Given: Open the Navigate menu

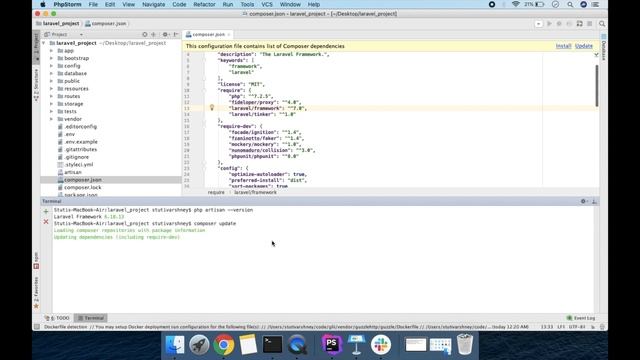Looking at the screenshot, I should [153, 4].
